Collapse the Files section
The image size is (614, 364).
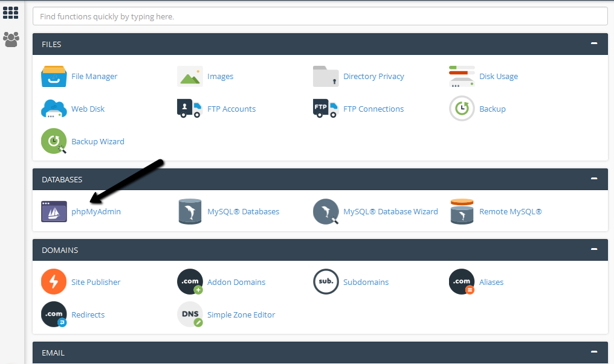tap(594, 43)
